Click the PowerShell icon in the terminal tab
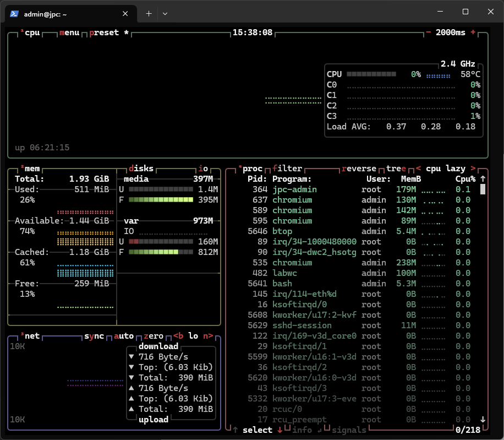Screen dimensions: 504x440 click(14, 13)
